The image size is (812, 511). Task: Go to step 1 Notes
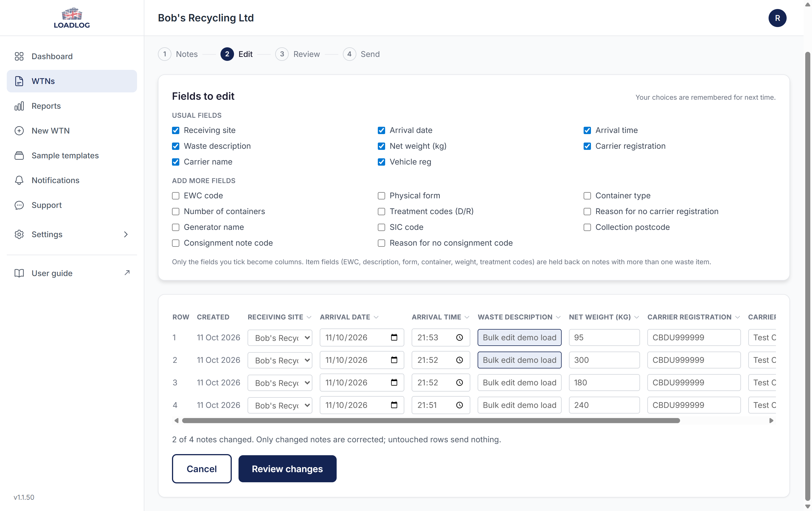[x=178, y=54]
